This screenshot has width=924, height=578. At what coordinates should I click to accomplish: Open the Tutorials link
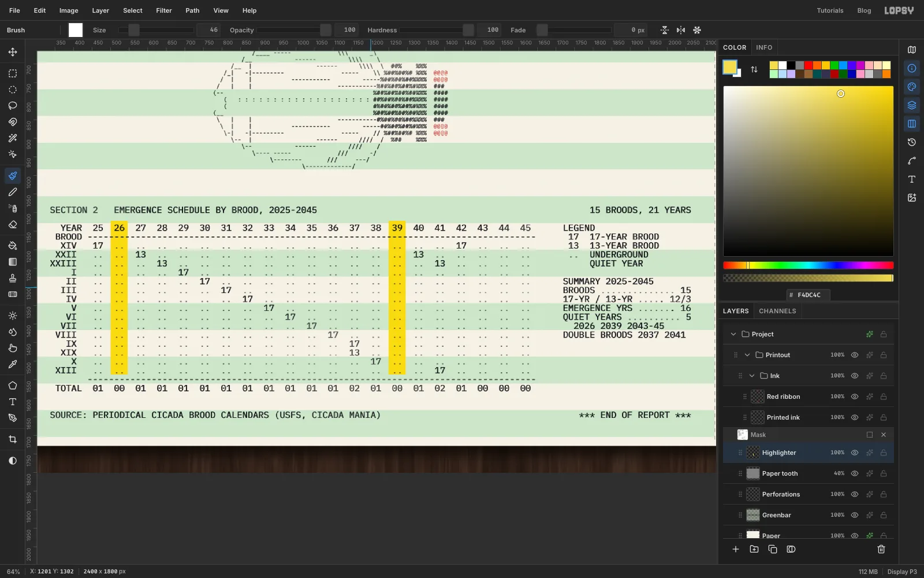click(x=830, y=10)
